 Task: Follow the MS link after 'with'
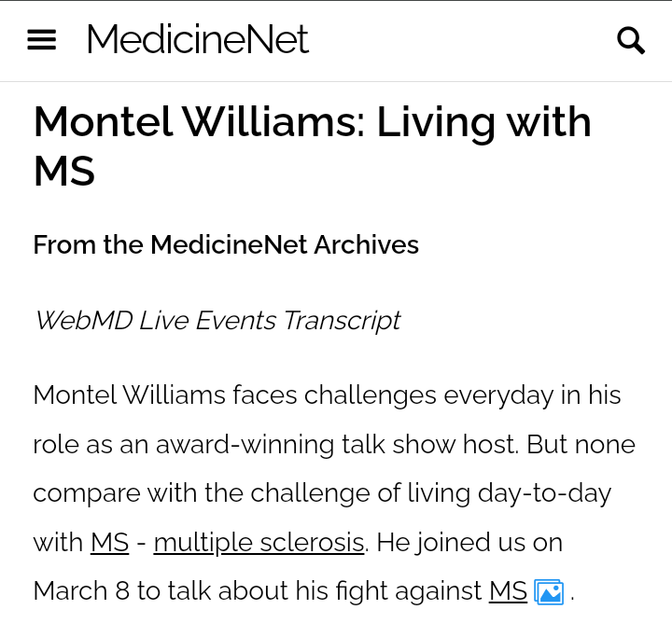109,543
